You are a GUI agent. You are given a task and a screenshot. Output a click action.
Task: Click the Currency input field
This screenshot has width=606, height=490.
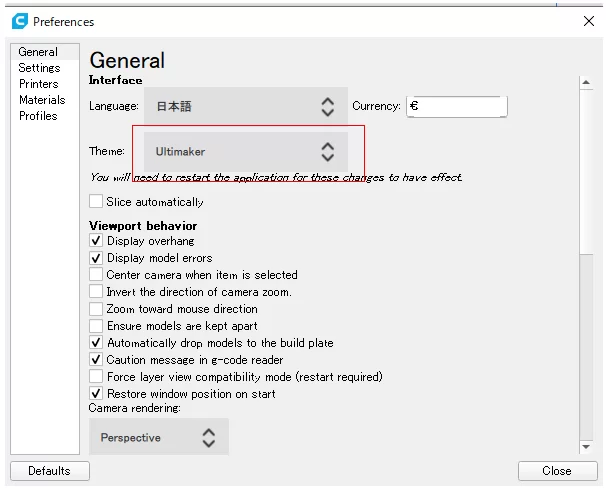[457, 106]
